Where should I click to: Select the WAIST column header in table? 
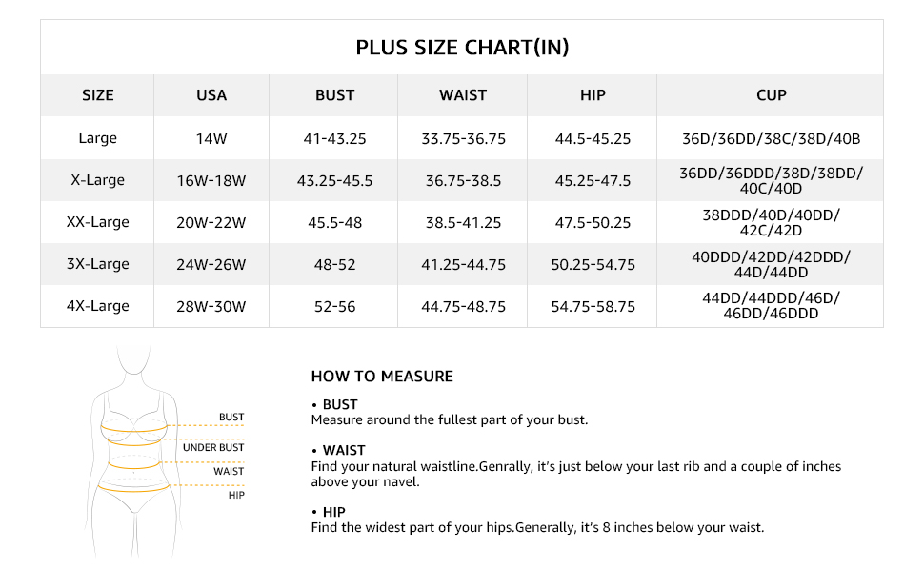pyautogui.click(x=463, y=95)
